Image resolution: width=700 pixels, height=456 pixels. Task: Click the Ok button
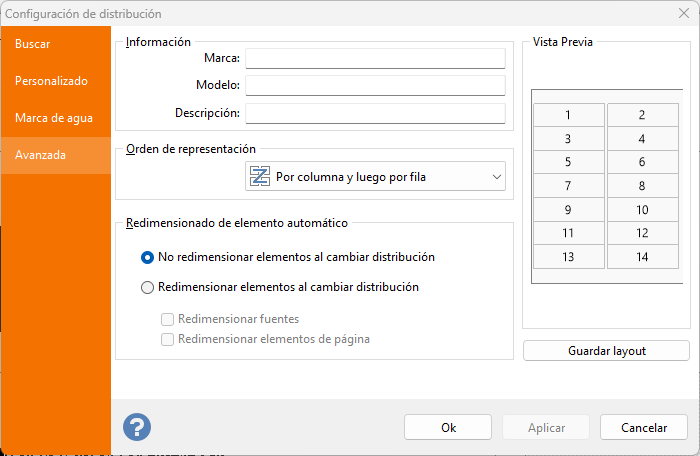click(448, 427)
